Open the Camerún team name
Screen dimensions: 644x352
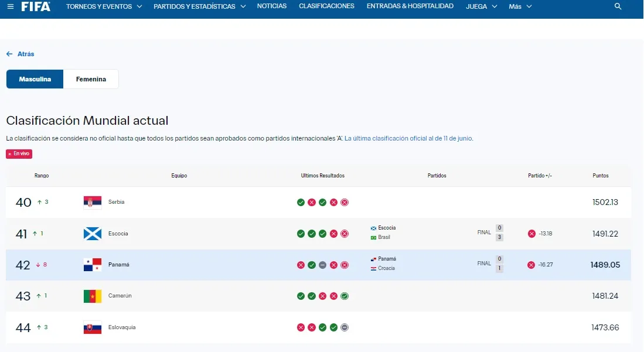[120, 296]
